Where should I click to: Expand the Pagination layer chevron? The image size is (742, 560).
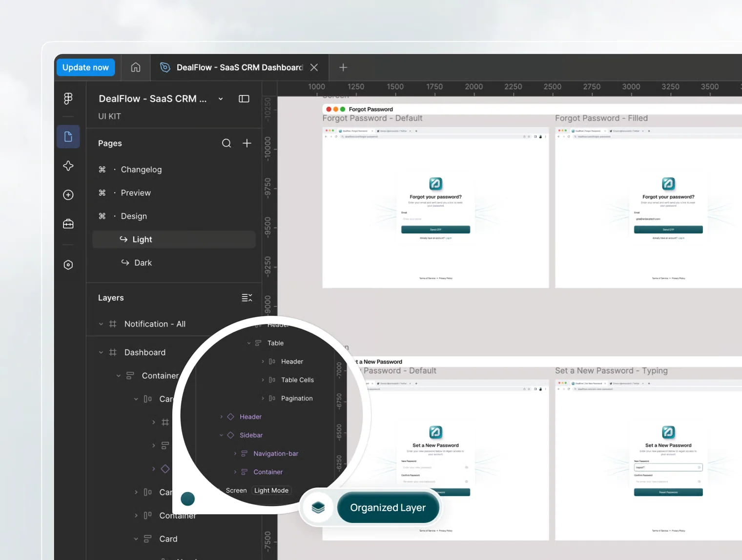click(x=263, y=399)
